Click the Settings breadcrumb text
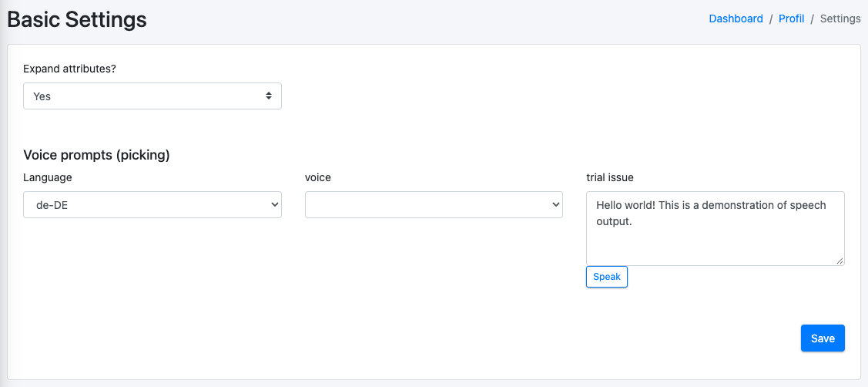Viewport: 868px width, 387px height. click(840, 19)
